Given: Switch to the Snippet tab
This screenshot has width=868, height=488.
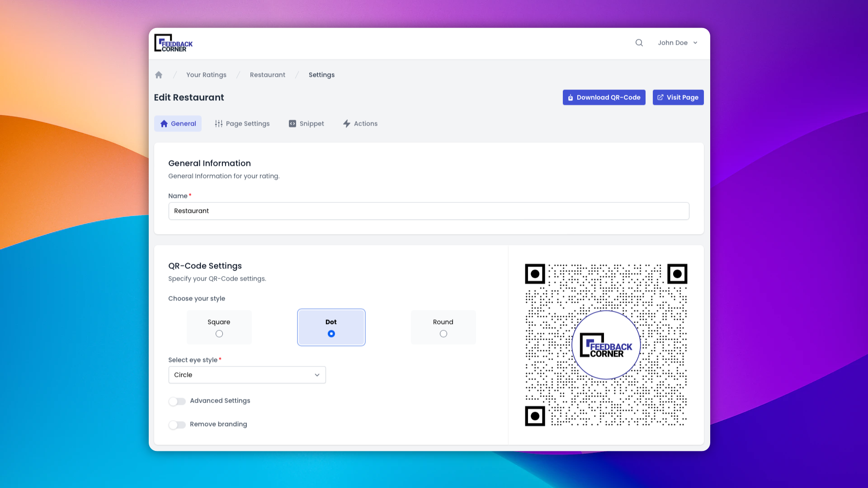Looking at the screenshot, I should (x=307, y=123).
